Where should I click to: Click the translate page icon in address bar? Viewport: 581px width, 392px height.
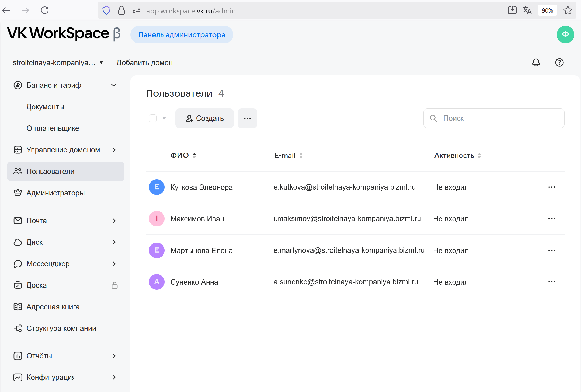tap(527, 10)
